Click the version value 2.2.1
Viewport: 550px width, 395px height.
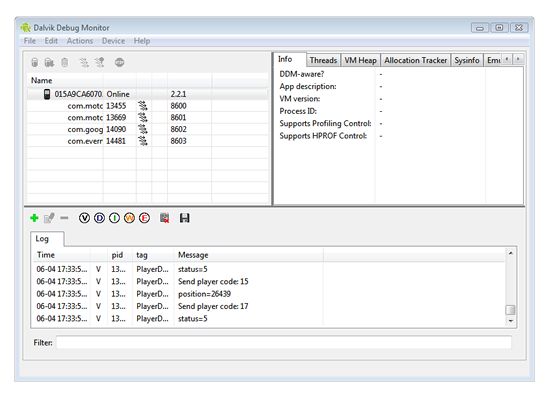tap(178, 94)
